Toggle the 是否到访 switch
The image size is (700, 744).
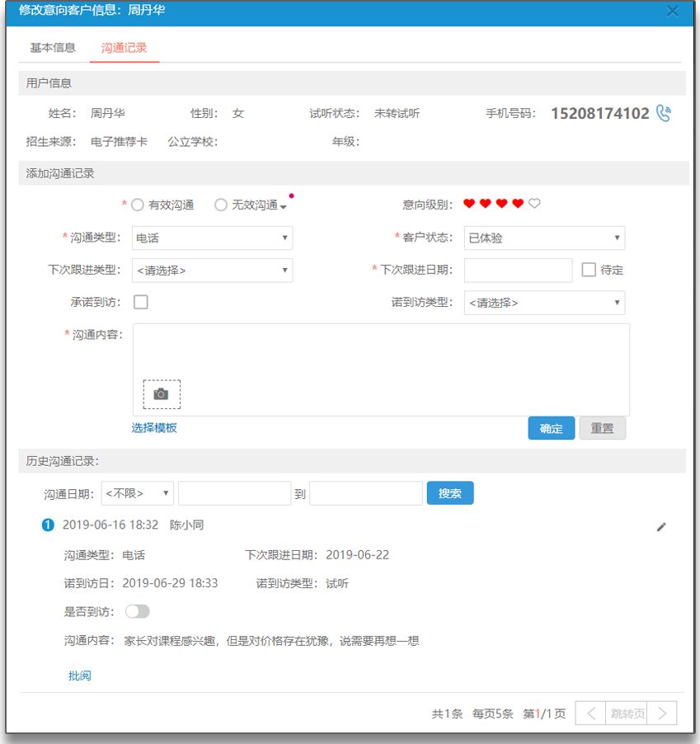137,611
